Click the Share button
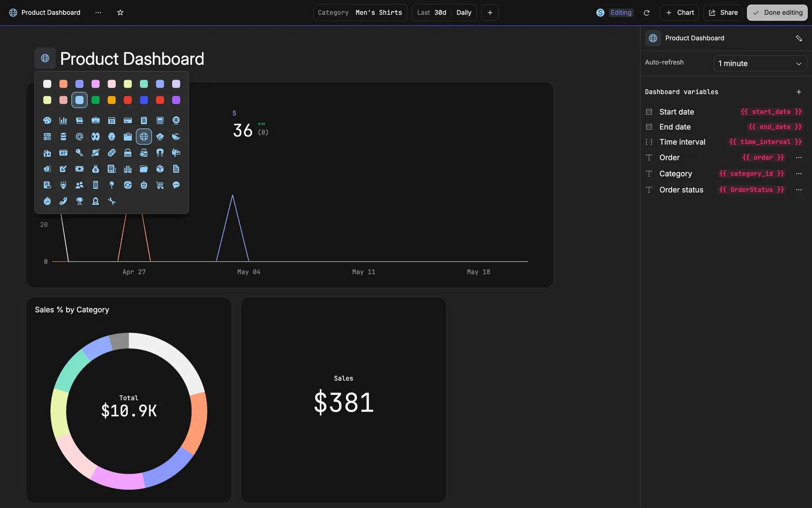 click(723, 13)
